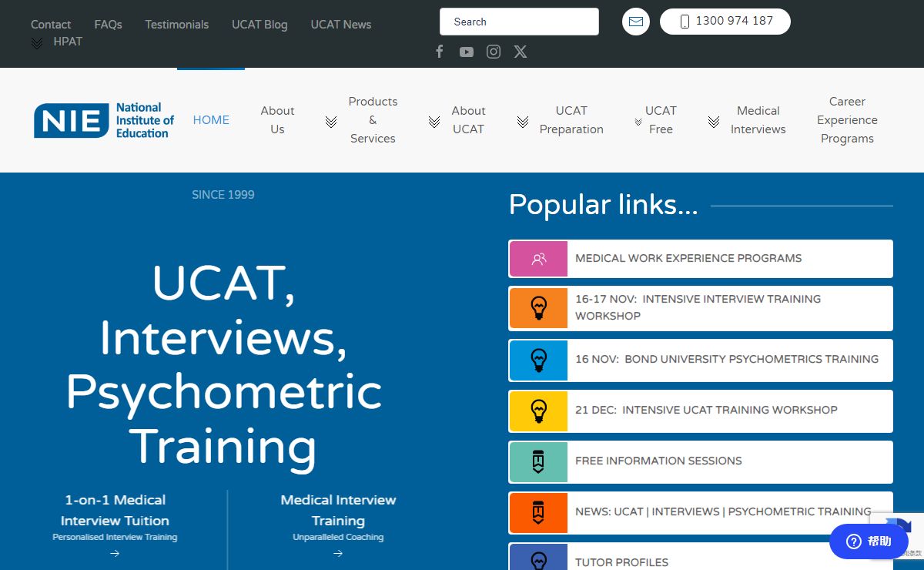The width and height of the screenshot is (924, 570).
Task: Click the blue help chat button
Action: coord(869,541)
